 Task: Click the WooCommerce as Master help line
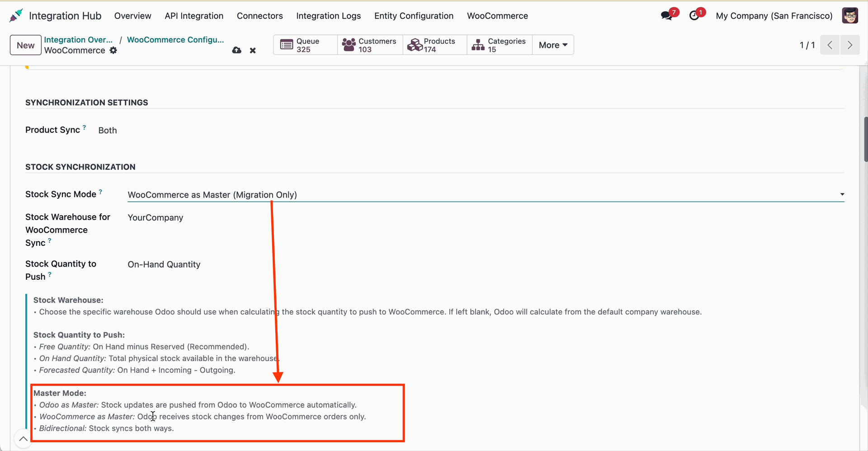point(203,417)
